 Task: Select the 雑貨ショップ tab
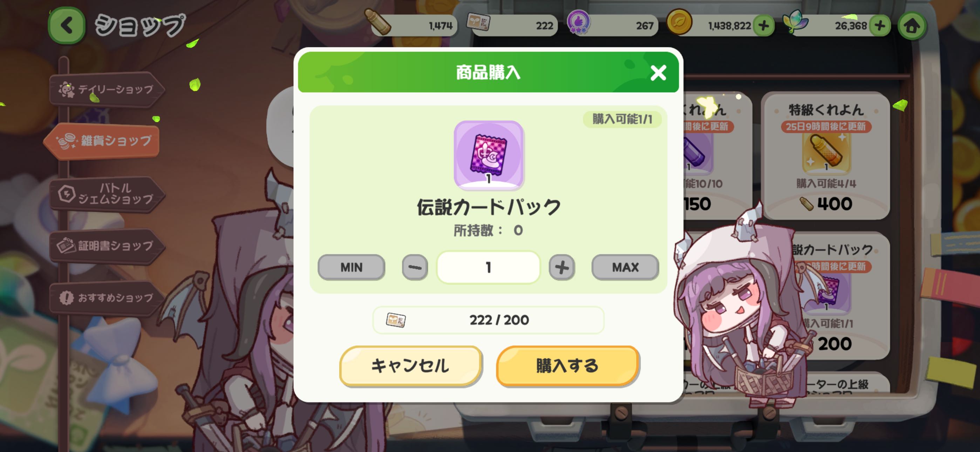103,141
